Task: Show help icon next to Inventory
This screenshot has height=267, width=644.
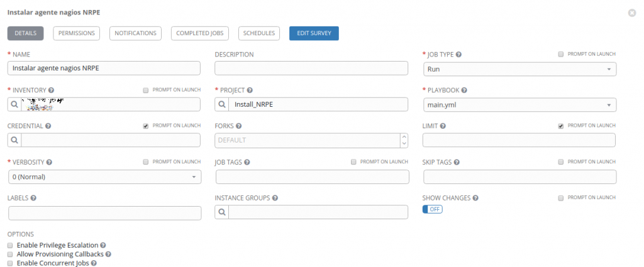Action: tap(51, 90)
